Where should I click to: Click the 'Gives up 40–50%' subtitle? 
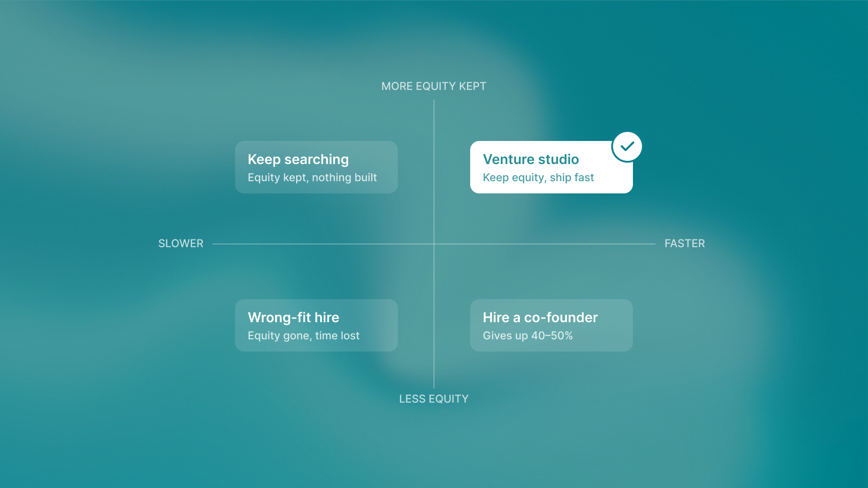coord(528,336)
